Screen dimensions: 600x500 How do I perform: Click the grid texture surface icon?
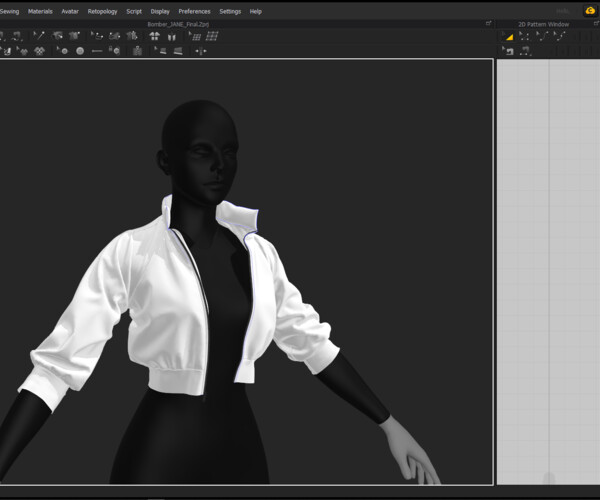click(x=212, y=36)
